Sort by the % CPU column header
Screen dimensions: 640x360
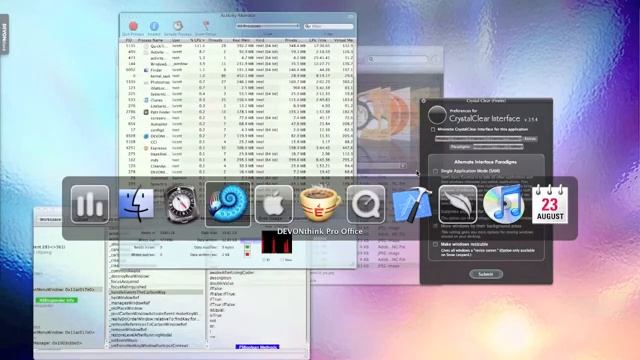pos(197,40)
